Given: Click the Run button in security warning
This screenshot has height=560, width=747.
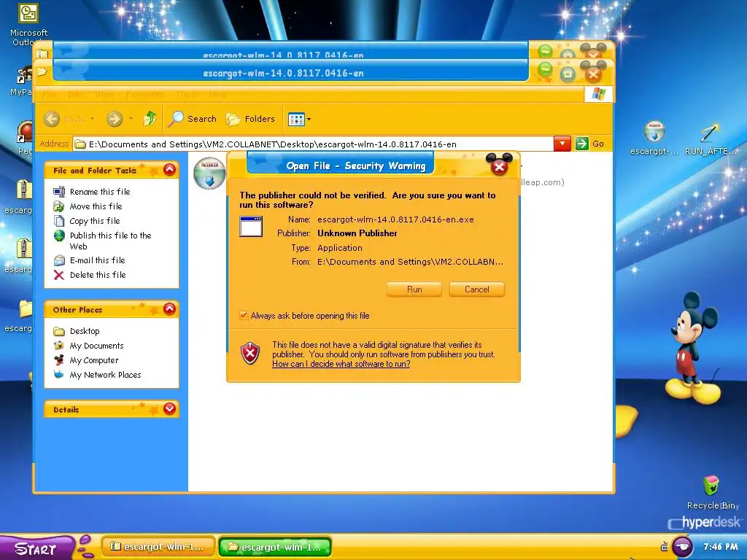Looking at the screenshot, I should pyautogui.click(x=414, y=289).
